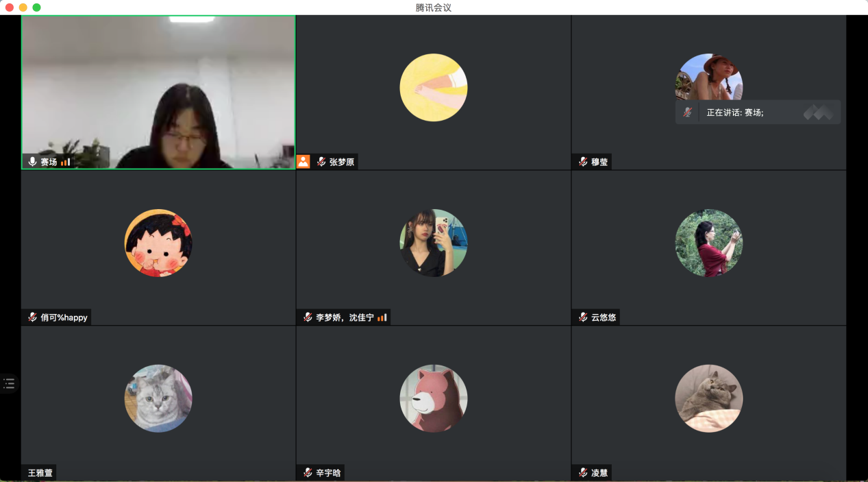This screenshot has width=868, height=482.
Task: Click the muted mic icon beside 凌慧
Action: tap(583, 472)
